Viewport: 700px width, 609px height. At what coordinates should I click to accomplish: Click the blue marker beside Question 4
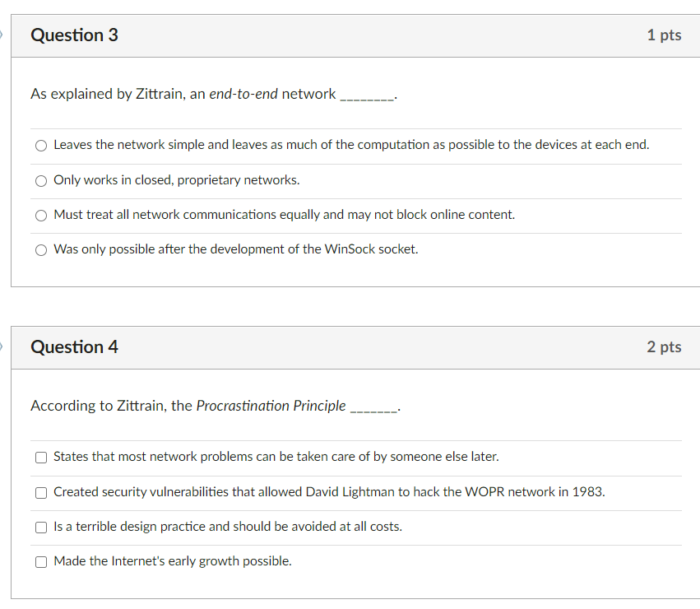click(2, 346)
